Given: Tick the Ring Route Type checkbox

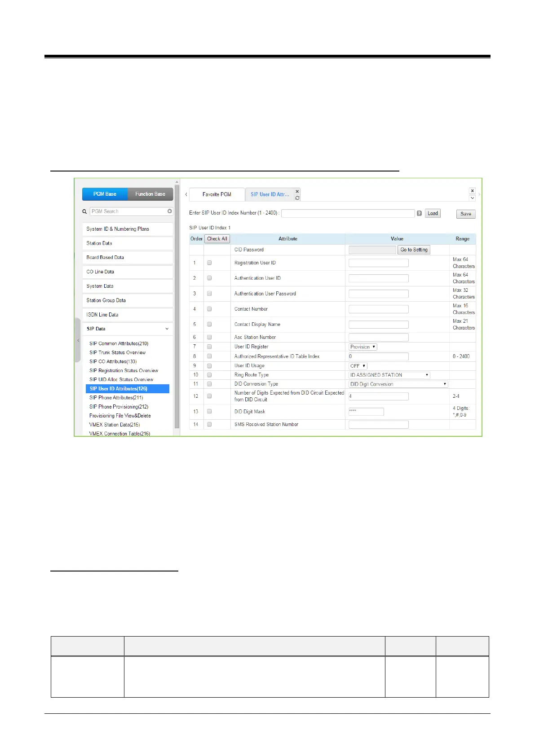Looking at the screenshot, I should click(x=209, y=375).
